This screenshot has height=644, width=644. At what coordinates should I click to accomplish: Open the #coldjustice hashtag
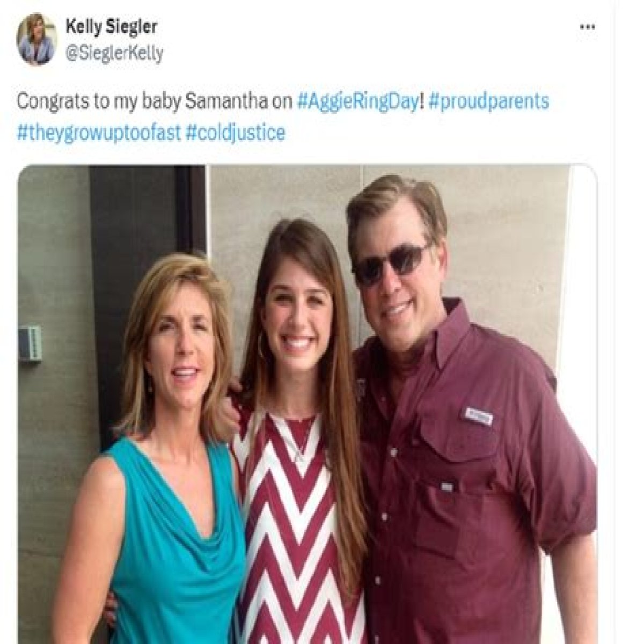click(x=235, y=133)
